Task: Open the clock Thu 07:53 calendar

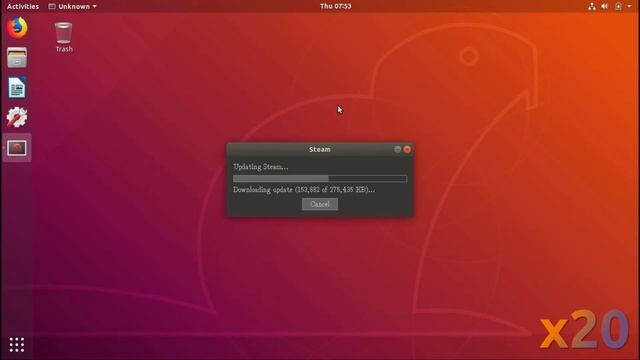Action: tap(336, 6)
